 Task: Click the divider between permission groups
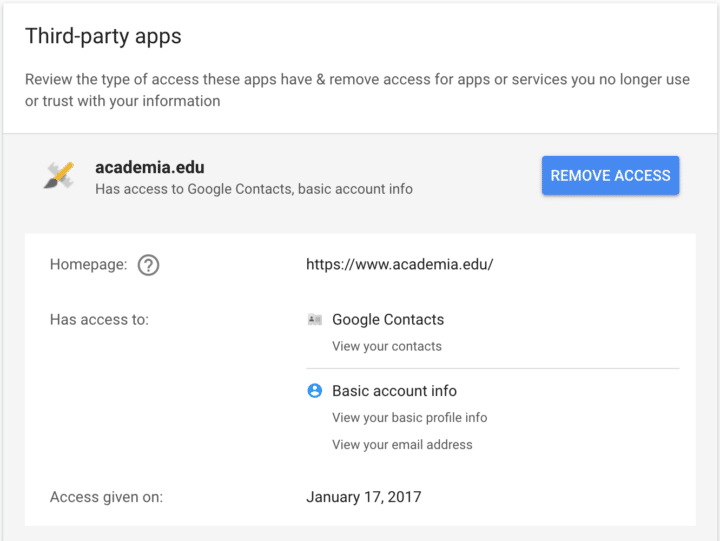coord(492,368)
